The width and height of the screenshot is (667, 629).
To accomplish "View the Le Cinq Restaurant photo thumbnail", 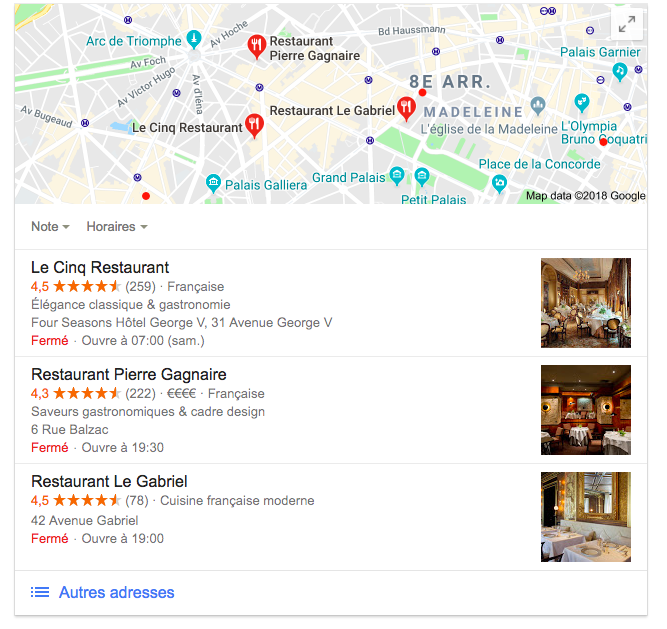I will click(x=586, y=303).
